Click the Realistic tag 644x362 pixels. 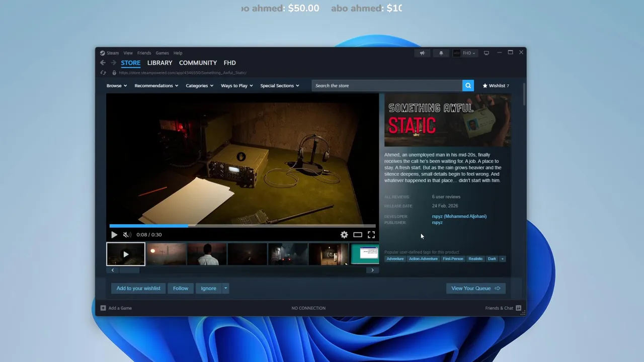(x=475, y=259)
